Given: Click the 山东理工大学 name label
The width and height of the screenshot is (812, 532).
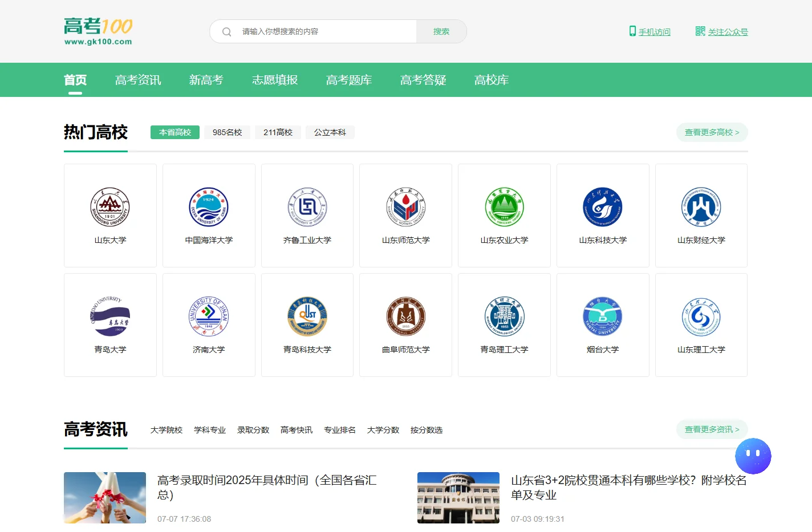Looking at the screenshot, I should click(x=701, y=350).
